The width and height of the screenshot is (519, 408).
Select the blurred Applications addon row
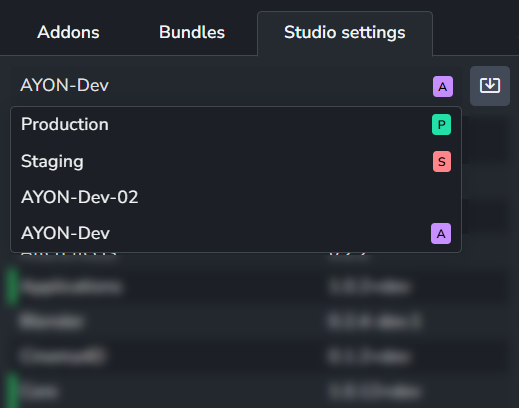pyautogui.click(x=257, y=287)
